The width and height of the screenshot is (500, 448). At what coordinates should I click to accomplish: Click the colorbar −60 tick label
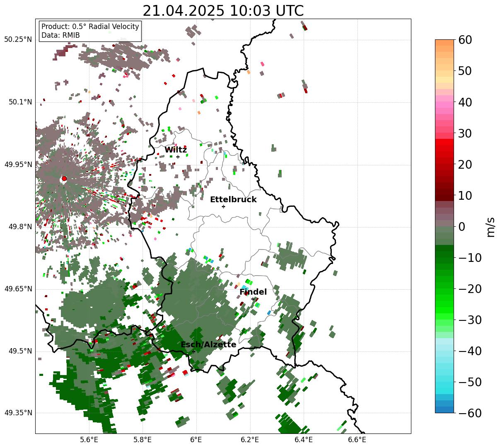click(470, 413)
